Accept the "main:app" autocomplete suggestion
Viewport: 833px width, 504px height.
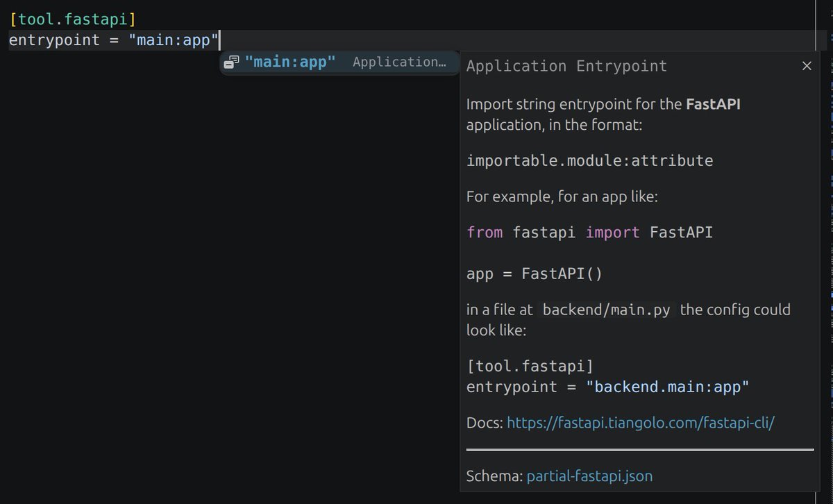(339, 62)
